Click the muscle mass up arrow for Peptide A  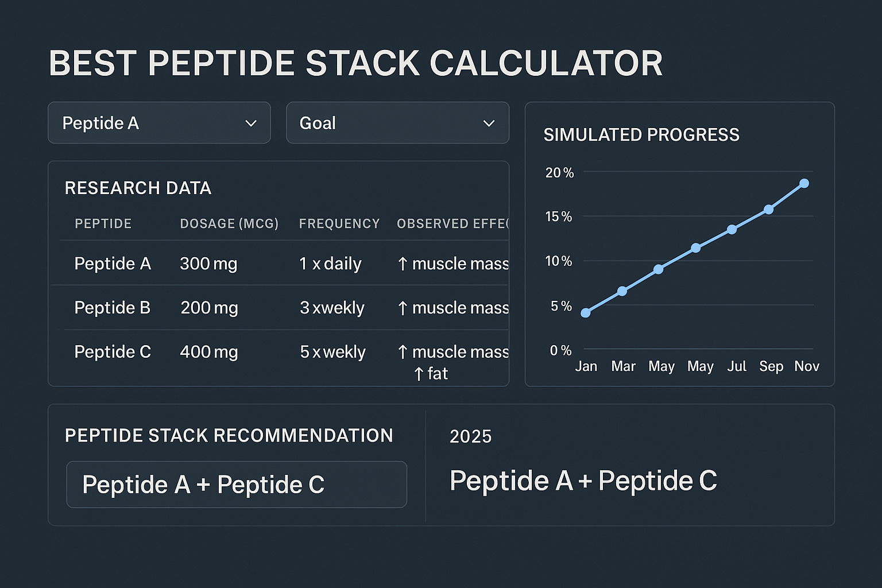click(404, 264)
